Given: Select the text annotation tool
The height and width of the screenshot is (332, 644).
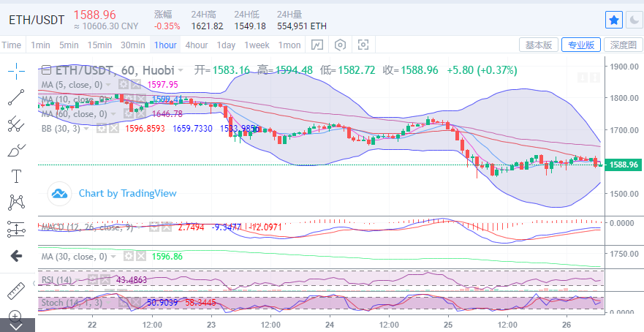Looking at the screenshot, I should 16,176.
